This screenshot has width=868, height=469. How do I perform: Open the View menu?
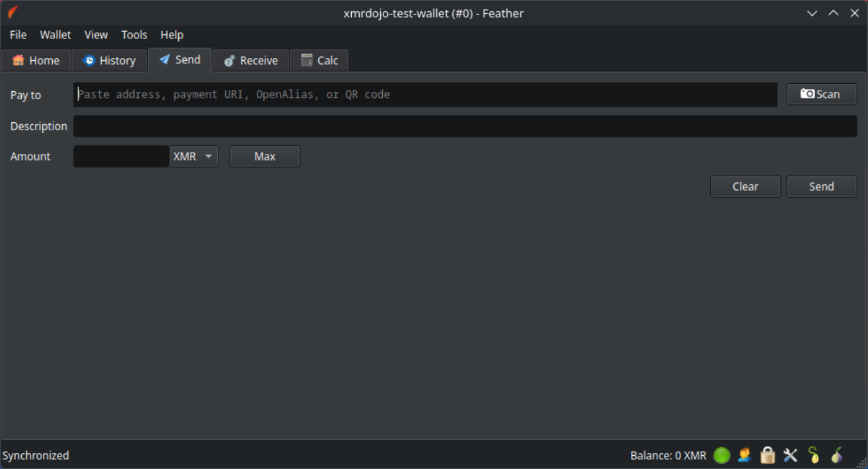96,35
